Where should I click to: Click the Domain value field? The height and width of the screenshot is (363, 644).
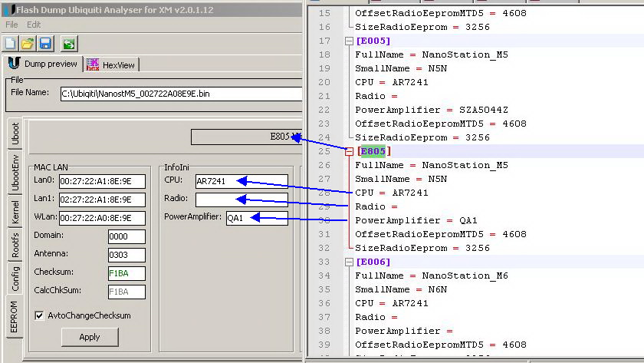[127, 236]
